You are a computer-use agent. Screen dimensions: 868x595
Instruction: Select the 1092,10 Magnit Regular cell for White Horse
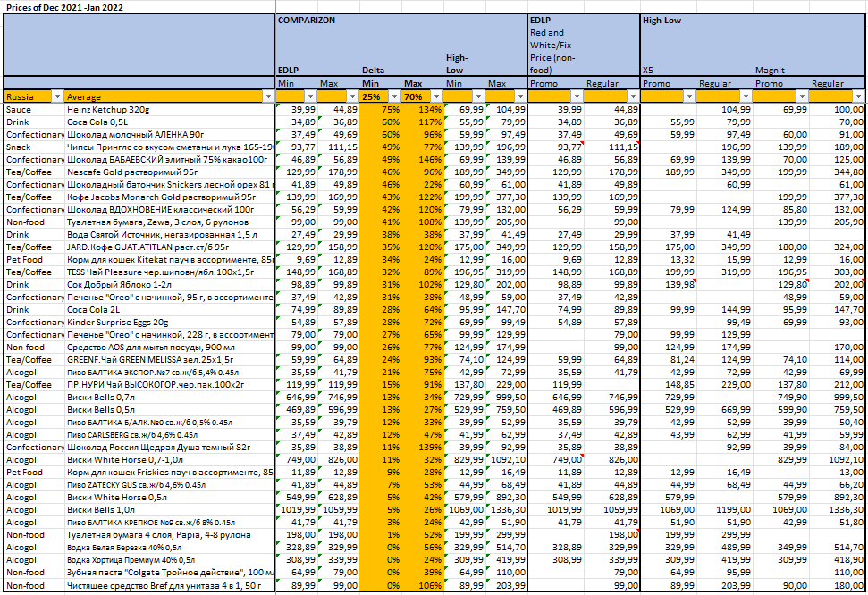[x=837, y=460]
